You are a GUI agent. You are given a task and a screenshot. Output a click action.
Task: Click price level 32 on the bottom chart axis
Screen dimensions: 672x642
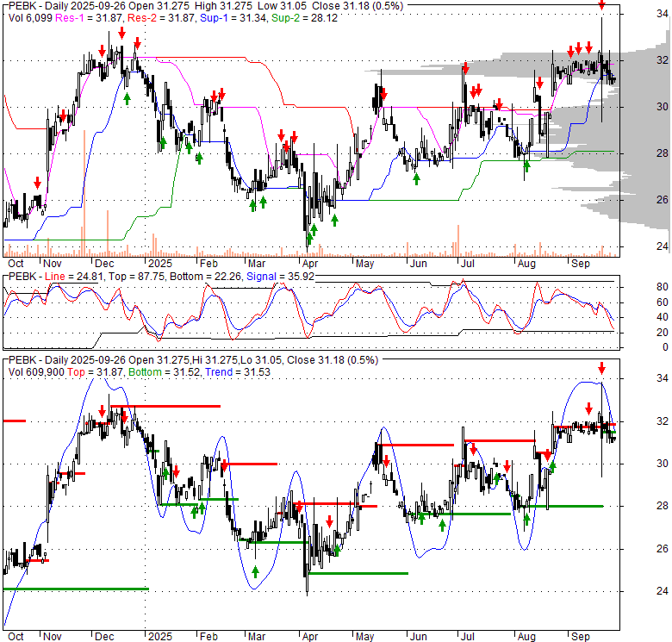(x=663, y=421)
